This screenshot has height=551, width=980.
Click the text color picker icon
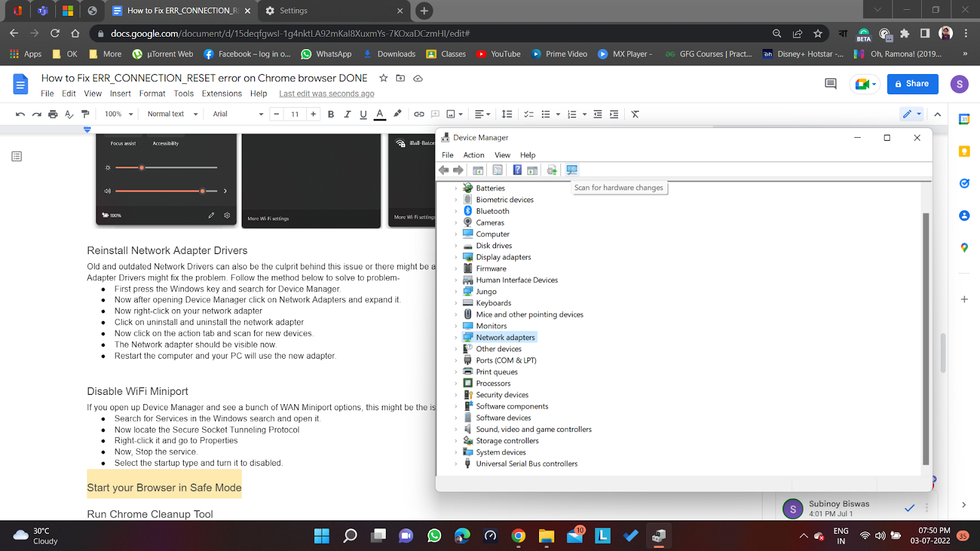click(380, 114)
